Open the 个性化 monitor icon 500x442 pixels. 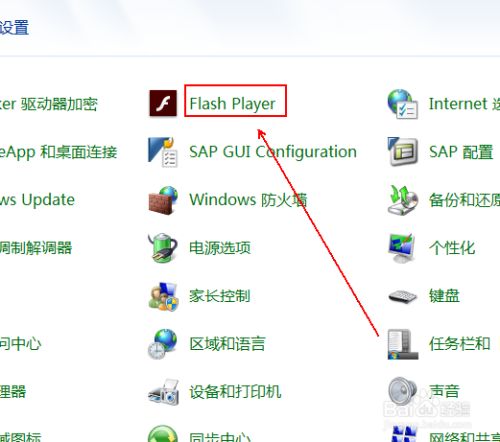coord(402,248)
